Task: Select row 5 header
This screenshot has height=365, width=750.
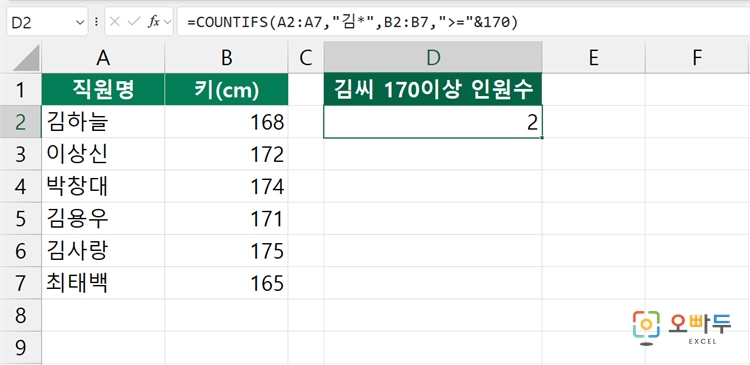Action: 21,219
